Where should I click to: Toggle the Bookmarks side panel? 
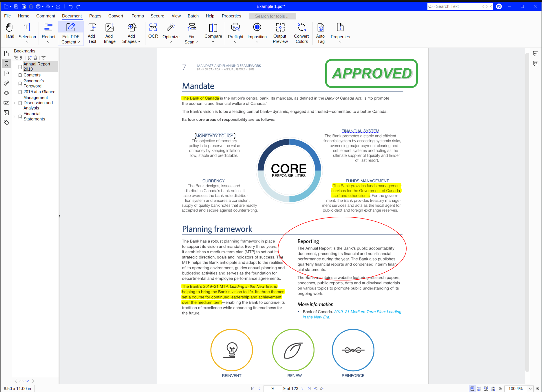point(6,63)
